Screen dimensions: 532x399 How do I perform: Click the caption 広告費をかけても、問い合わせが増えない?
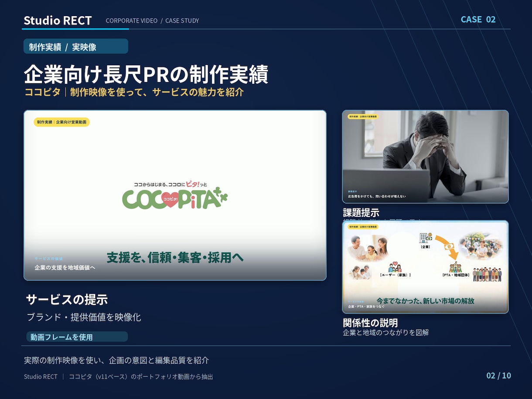pyautogui.click(x=377, y=196)
